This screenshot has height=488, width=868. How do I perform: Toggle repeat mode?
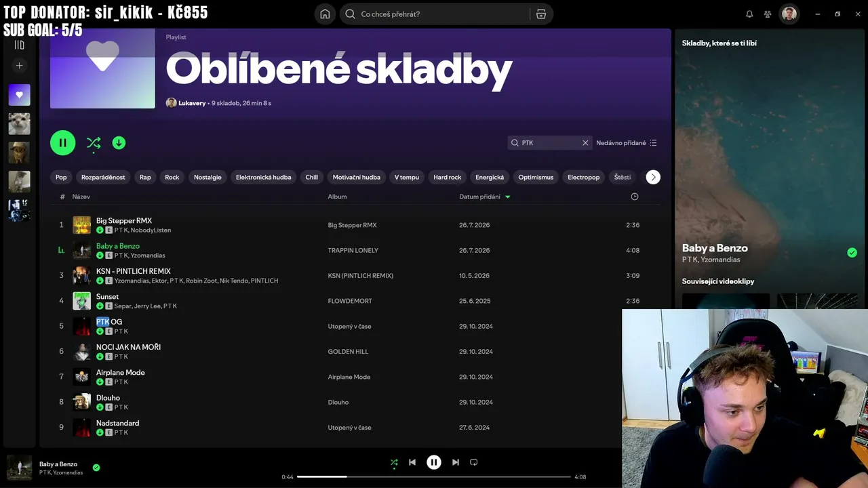coord(474,462)
